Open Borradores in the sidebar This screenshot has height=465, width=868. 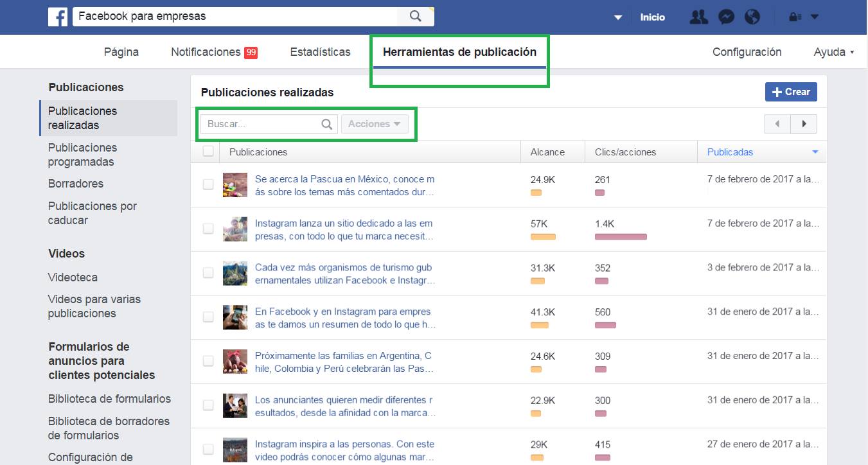point(76,184)
